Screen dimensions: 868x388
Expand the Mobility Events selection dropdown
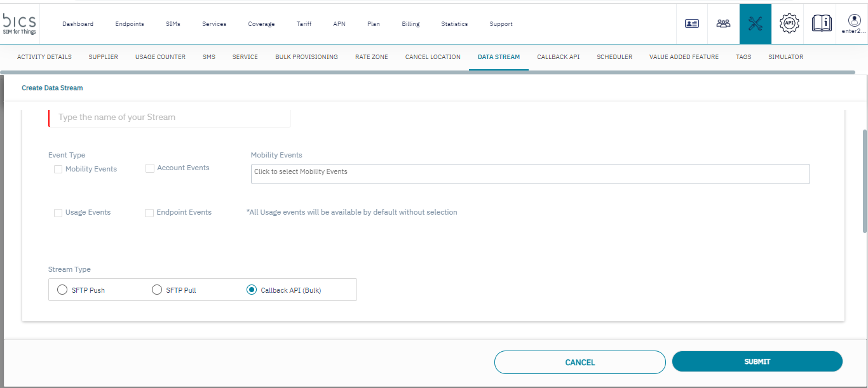[x=530, y=174]
